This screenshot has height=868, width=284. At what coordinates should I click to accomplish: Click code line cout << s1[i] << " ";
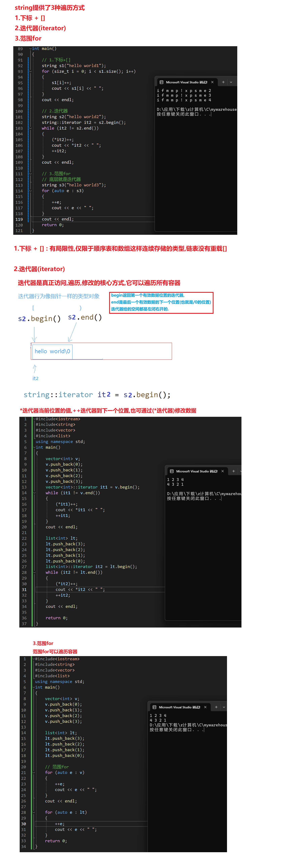(x=78, y=88)
